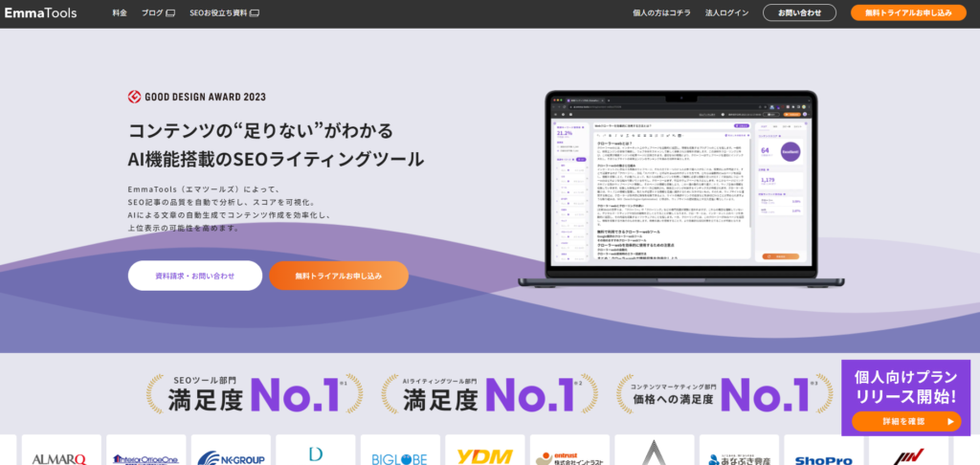Click the YDM logo
Image resolution: width=980 pixels, height=465 pixels.
pyautogui.click(x=483, y=456)
